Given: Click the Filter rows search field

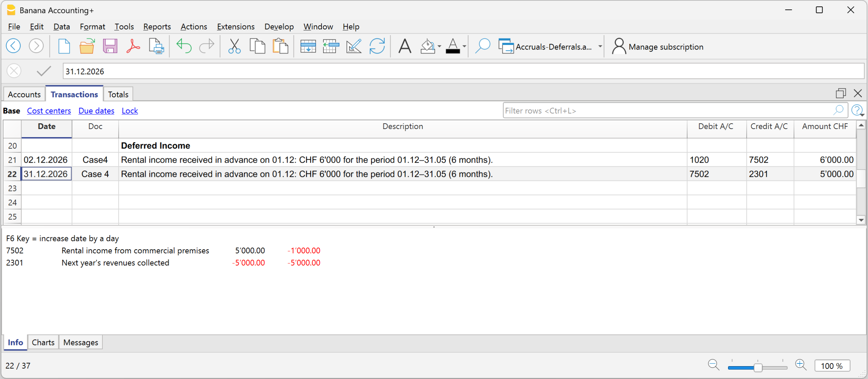Looking at the screenshot, I should (667, 111).
